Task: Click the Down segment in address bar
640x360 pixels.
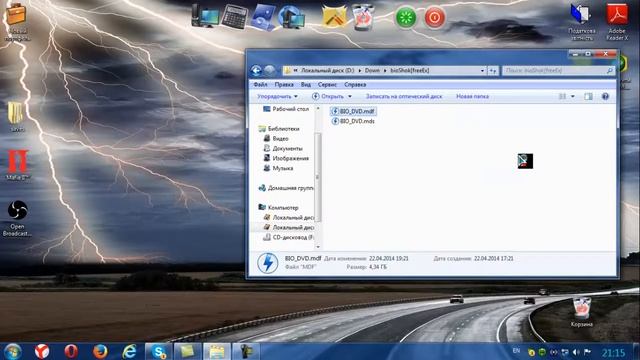Action: click(x=372, y=71)
